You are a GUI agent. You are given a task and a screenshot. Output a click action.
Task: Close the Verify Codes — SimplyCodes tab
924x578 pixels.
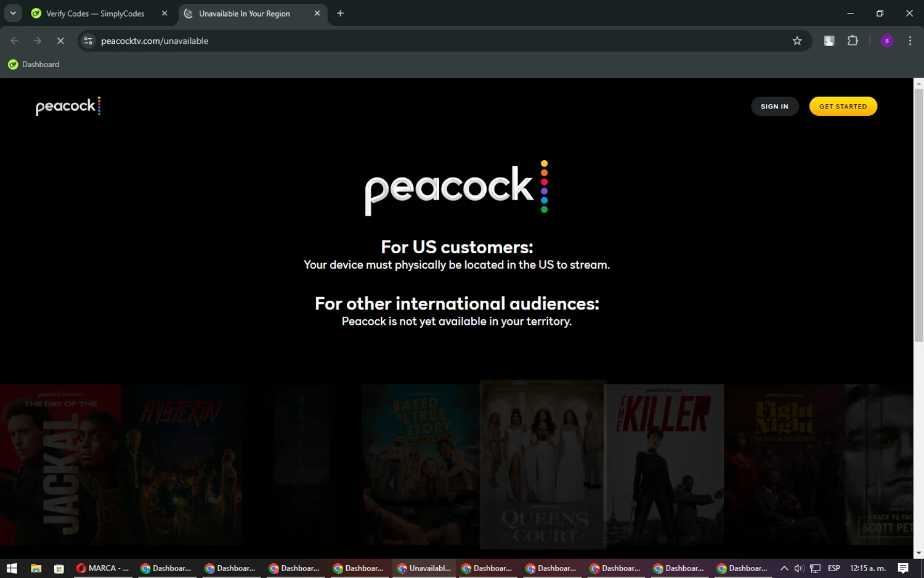pyautogui.click(x=164, y=14)
